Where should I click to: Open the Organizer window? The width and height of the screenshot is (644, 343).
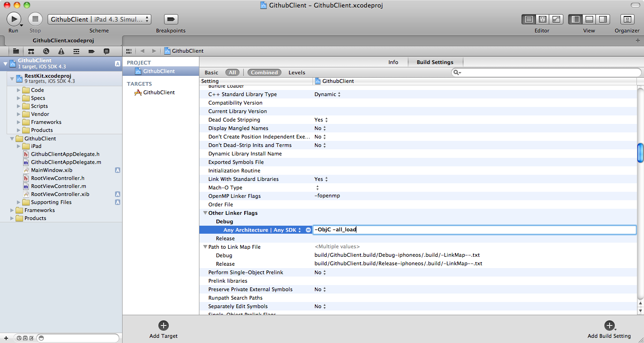coord(627,19)
